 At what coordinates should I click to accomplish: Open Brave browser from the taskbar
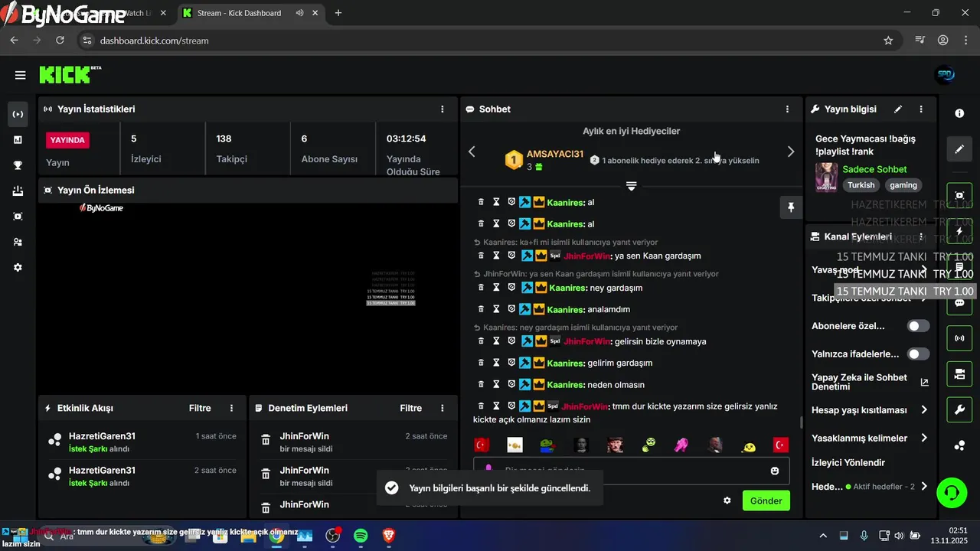(x=389, y=536)
